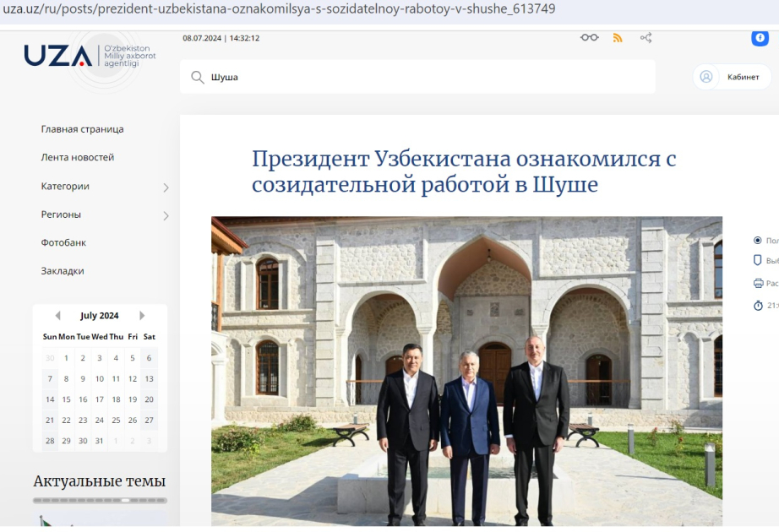Image resolution: width=779 pixels, height=532 pixels.
Task: Open Лента новостей menu item
Action: (x=78, y=157)
